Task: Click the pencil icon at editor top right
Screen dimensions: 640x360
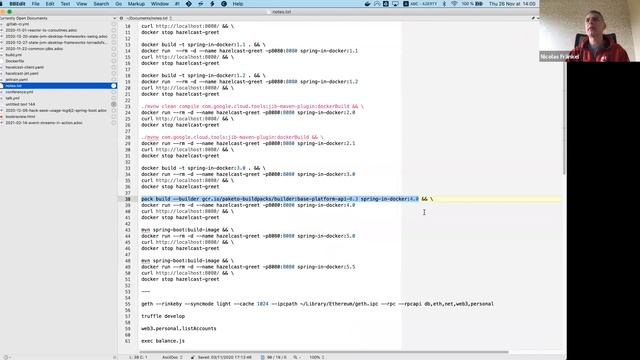Action: pos(533,18)
